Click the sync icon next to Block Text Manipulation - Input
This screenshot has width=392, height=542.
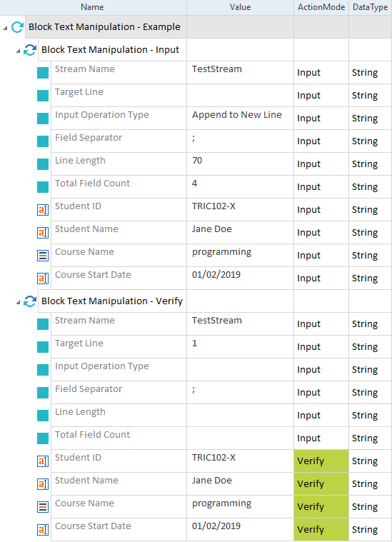(x=30, y=50)
